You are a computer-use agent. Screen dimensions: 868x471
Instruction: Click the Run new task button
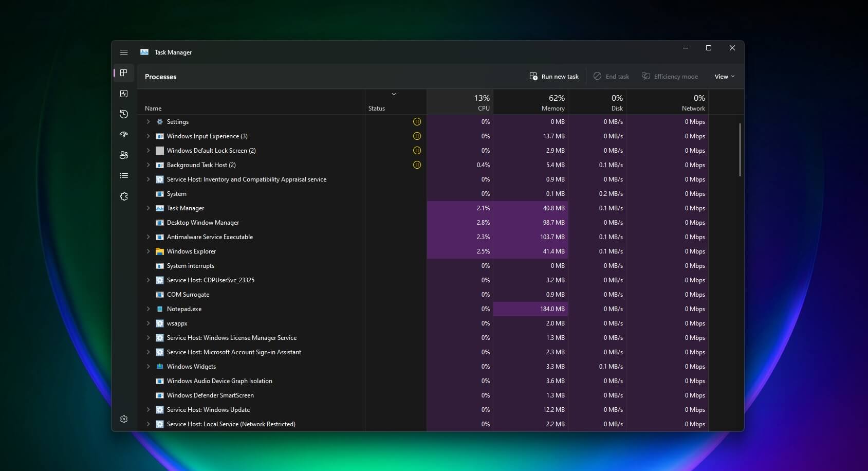(554, 76)
